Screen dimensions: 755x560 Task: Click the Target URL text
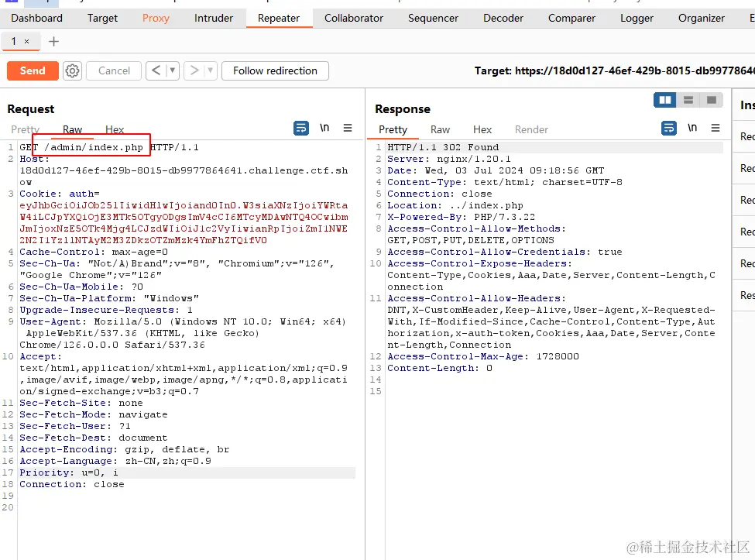[614, 70]
